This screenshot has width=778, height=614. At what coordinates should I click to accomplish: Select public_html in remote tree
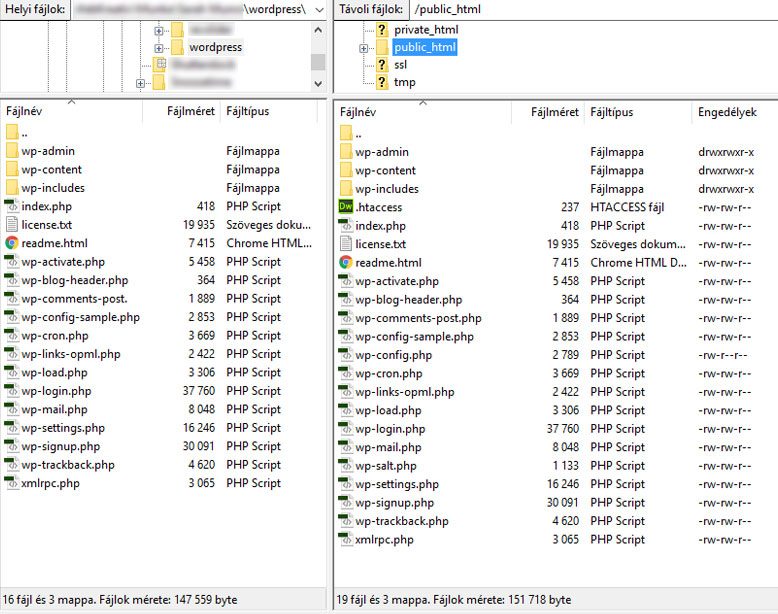[425, 47]
